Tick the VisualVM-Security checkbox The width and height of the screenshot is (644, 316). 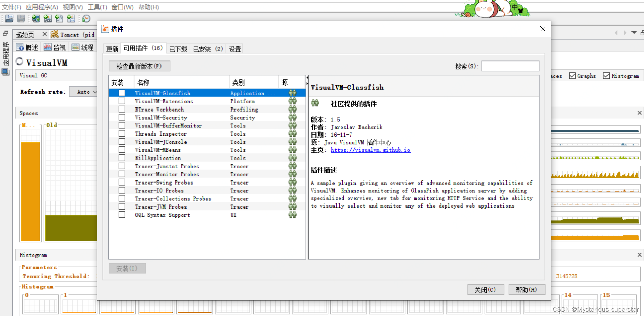coord(122,117)
